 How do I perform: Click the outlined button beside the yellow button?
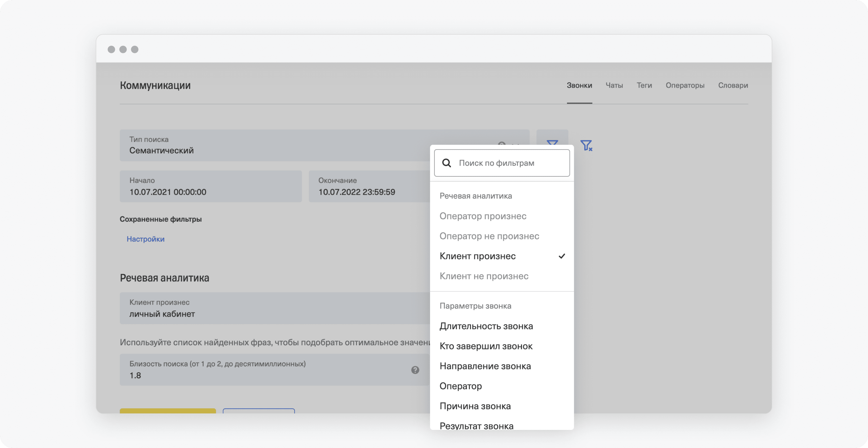pos(259,411)
